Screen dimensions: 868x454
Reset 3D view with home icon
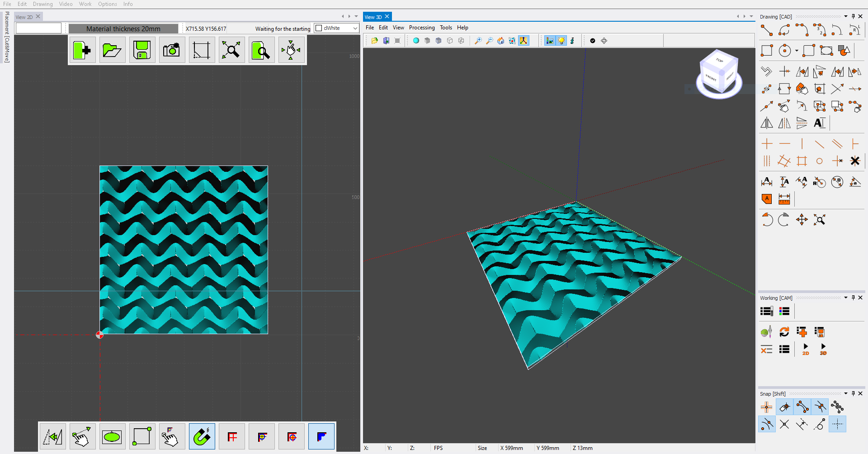(500, 41)
